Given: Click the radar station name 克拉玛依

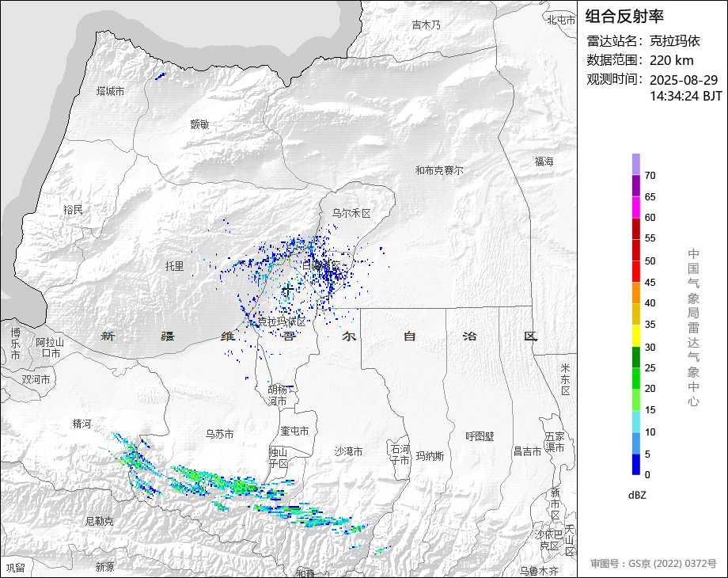Looking at the screenshot, I should pos(675,41).
